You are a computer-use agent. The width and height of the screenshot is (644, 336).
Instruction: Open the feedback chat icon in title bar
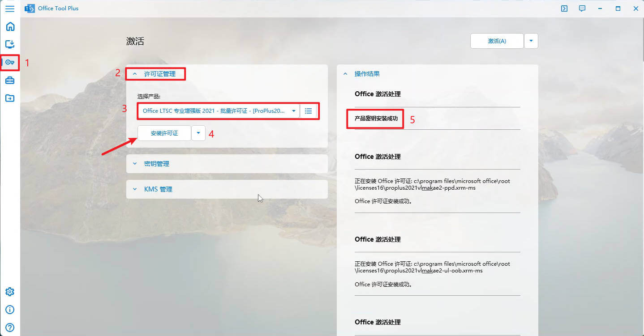coord(582,9)
